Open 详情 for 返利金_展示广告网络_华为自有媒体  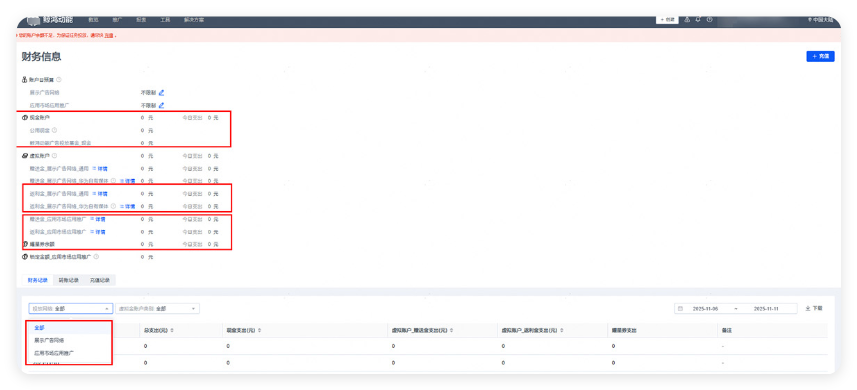pos(127,206)
